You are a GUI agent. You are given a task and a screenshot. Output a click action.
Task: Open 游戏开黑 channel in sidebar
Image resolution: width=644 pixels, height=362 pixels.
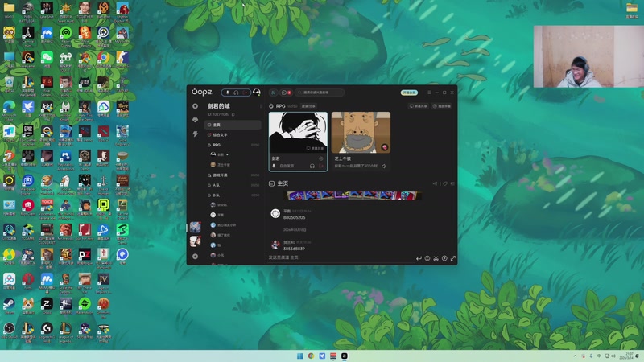[233, 175]
